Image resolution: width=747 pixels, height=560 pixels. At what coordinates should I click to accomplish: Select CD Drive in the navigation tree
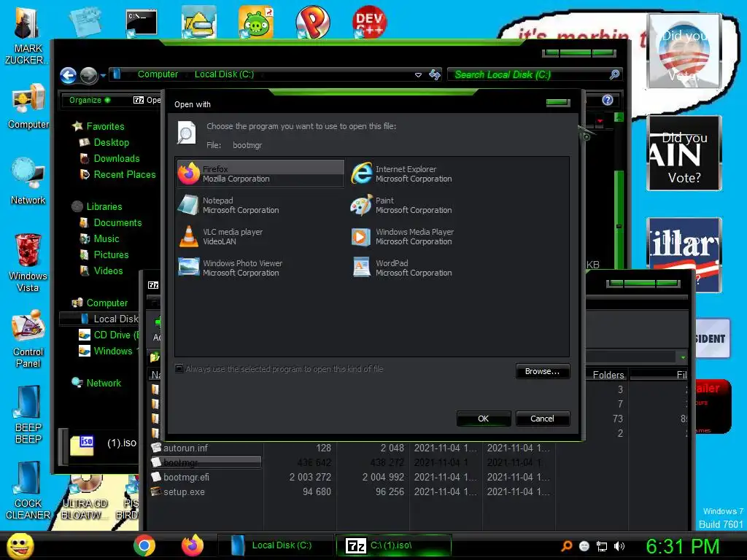(116, 335)
